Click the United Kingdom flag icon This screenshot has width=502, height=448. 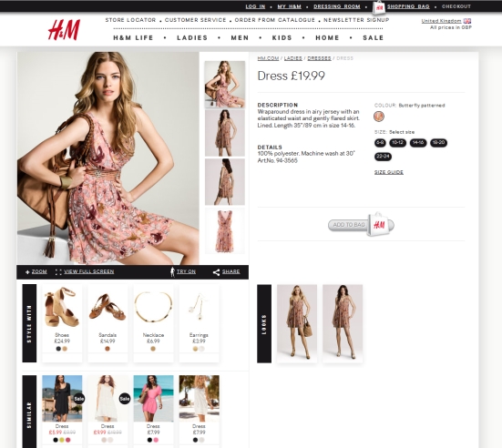tap(467, 21)
